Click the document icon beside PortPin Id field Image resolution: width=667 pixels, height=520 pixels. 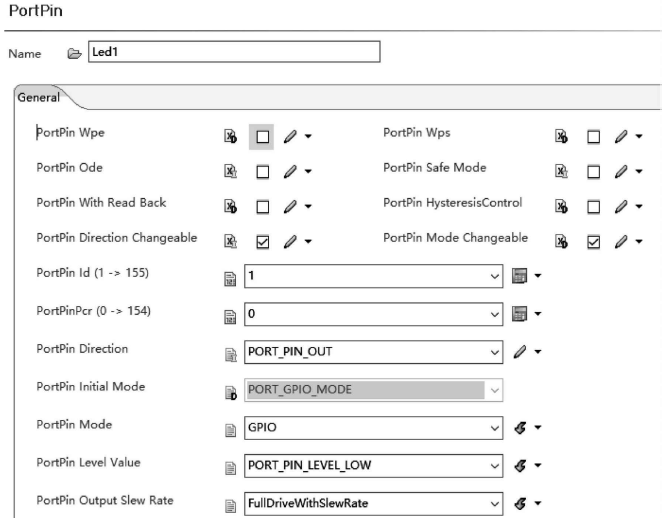230,279
